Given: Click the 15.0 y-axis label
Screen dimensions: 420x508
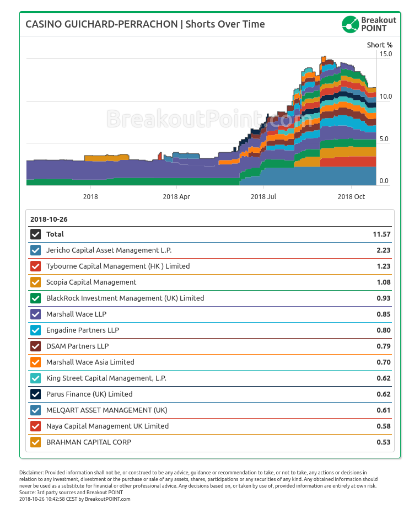Looking at the screenshot, I should (386, 54).
